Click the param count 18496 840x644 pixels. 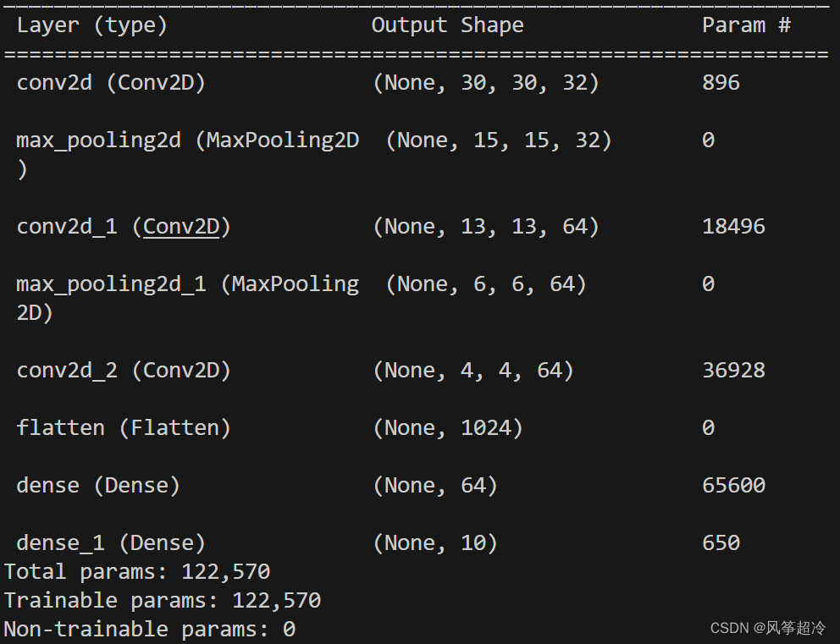(x=733, y=227)
